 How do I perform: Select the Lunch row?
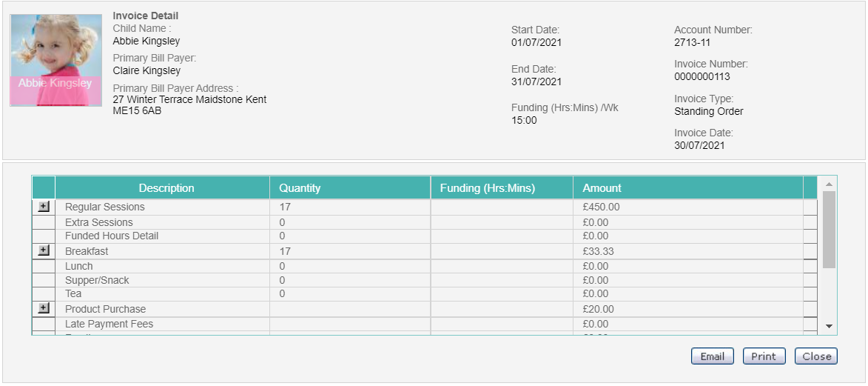(425, 266)
